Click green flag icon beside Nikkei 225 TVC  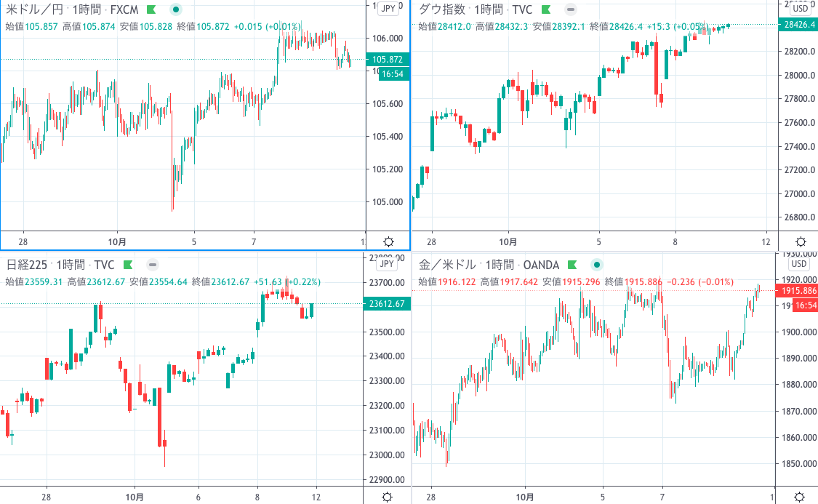tap(128, 265)
